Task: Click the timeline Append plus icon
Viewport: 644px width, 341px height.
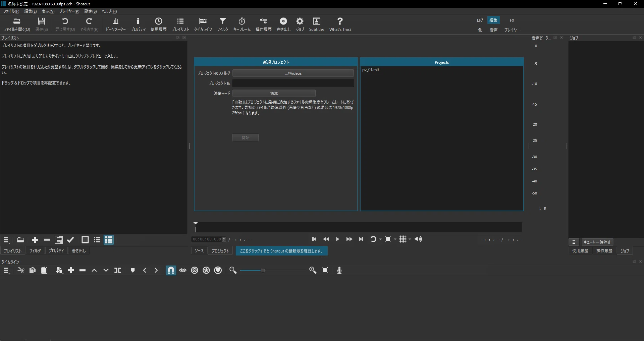Action: point(71,270)
